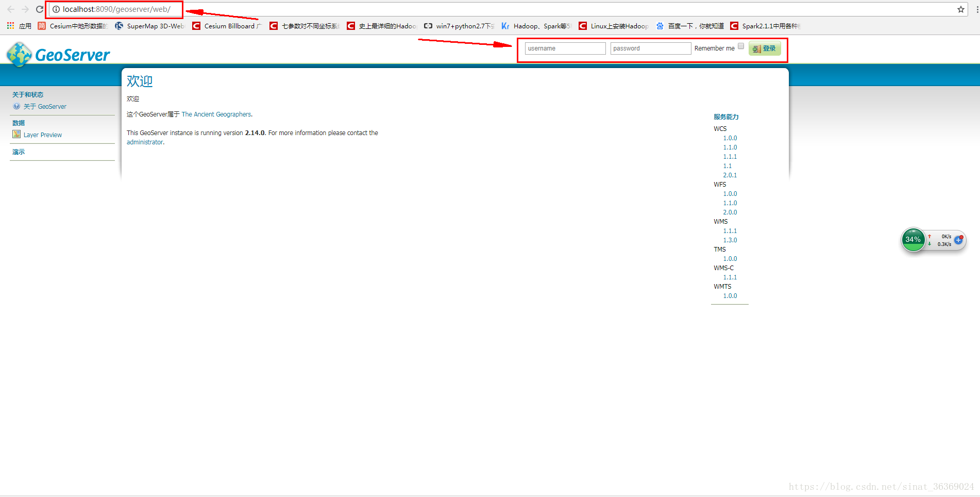The height and width of the screenshot is (497, 980).
Task: Open WCS 1.1 capabilities
Action: coord(727,166)
